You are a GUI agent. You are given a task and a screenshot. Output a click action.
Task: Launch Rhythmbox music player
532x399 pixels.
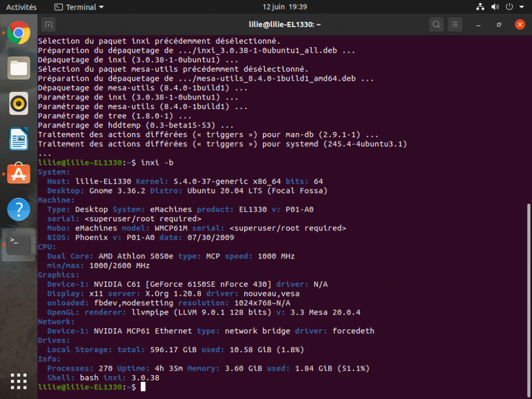click(x=19, y=103)
